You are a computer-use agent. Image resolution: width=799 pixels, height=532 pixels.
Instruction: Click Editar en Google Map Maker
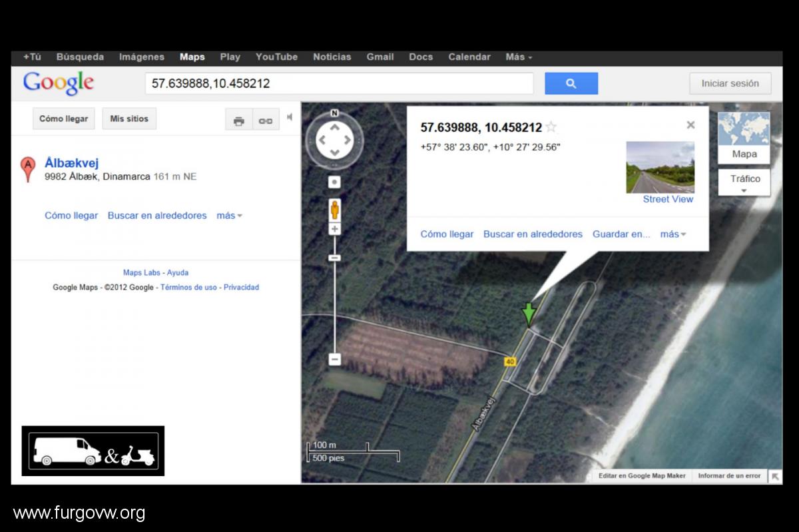642,476
